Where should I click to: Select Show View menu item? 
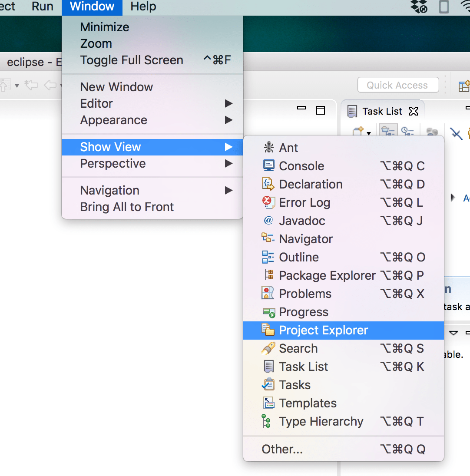tap(152, 147)
